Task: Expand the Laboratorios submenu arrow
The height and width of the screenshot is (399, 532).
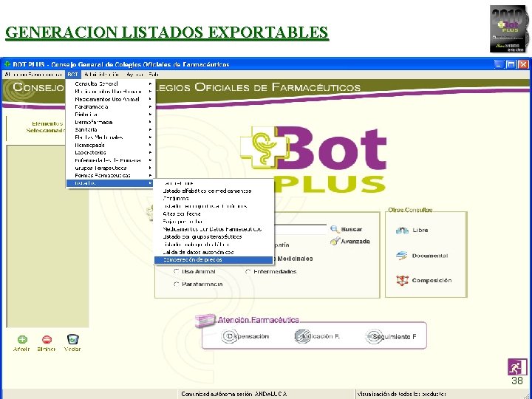Action: pyautogui.click(x=150, y=153)
